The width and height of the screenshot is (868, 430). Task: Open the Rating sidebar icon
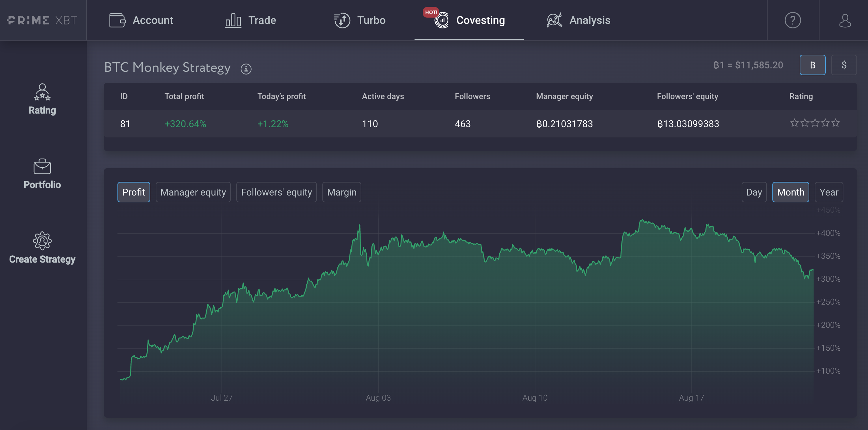[42, 92]
